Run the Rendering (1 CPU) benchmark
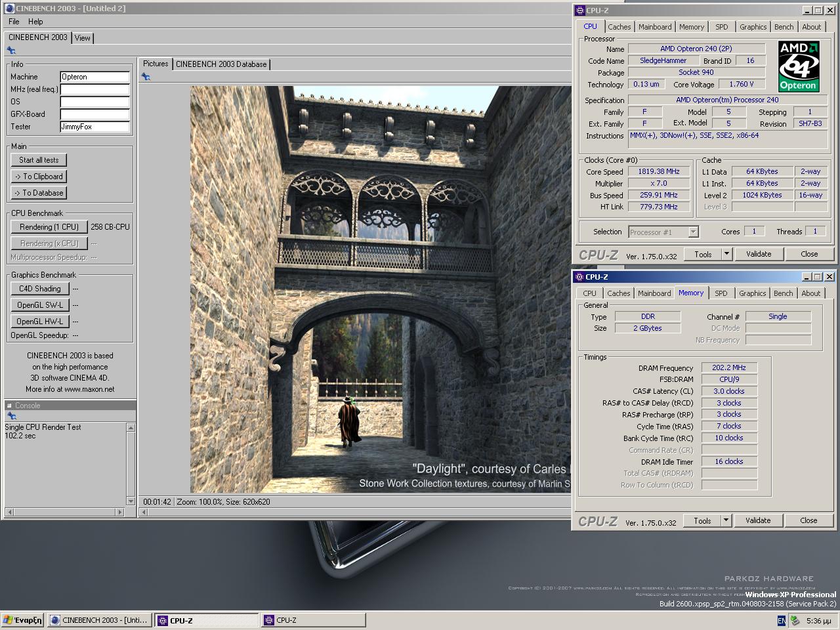 (49, 227)
